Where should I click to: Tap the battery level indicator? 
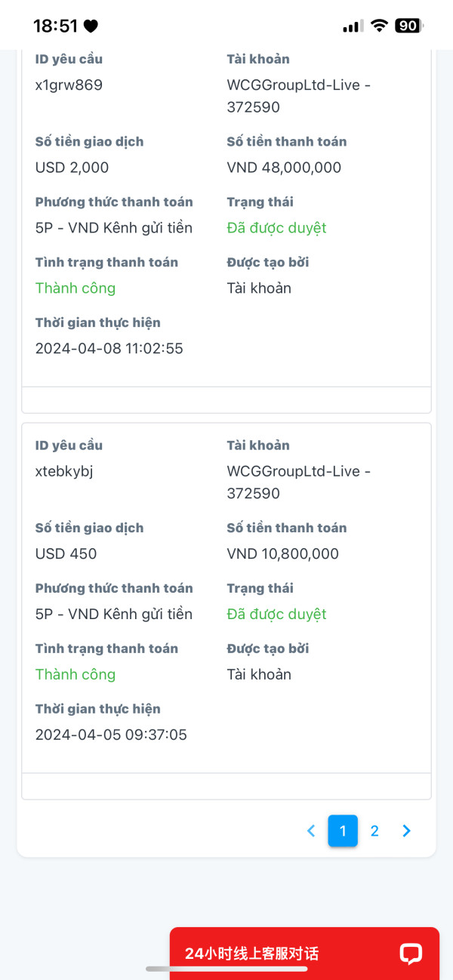[408, 26]
